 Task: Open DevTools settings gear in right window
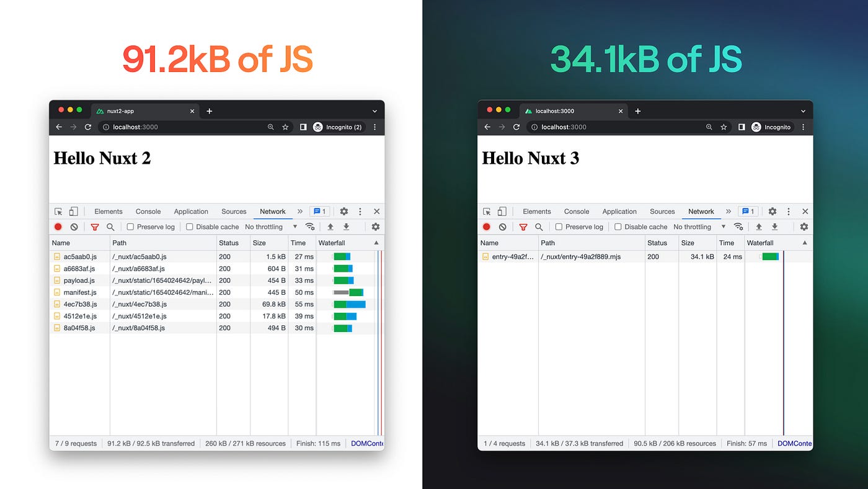[x=772, y=211]
